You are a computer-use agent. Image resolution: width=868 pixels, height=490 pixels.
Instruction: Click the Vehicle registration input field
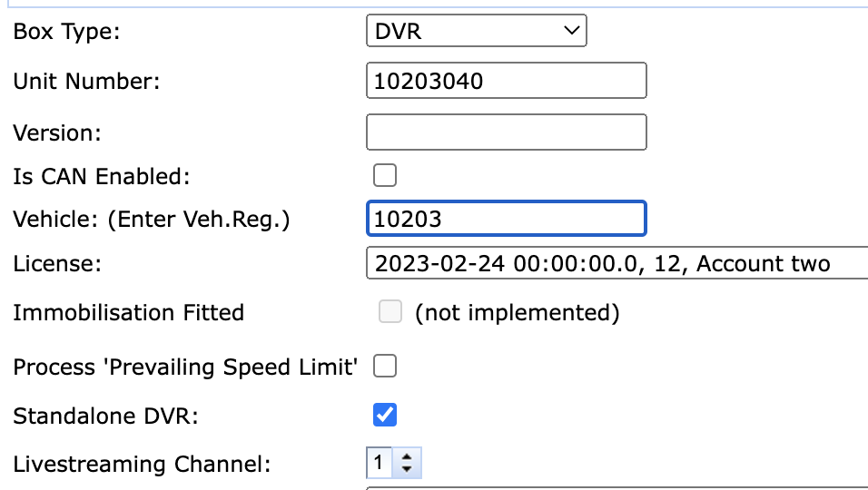click(x=506, y=220)
